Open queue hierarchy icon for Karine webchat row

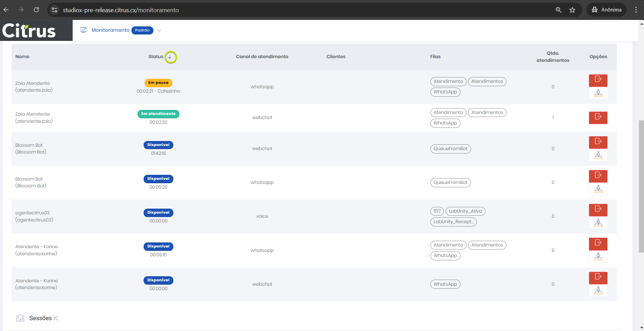coord(598,291)
